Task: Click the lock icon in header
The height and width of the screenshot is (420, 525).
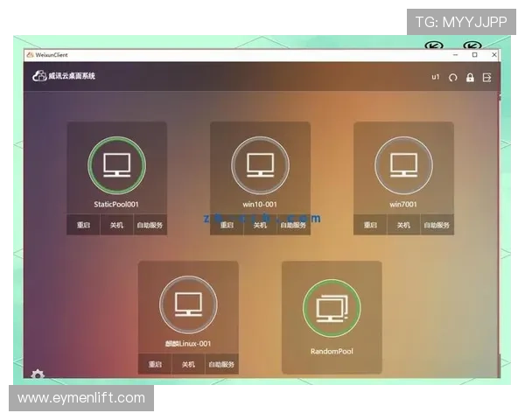Action: (x=470, y=77)
